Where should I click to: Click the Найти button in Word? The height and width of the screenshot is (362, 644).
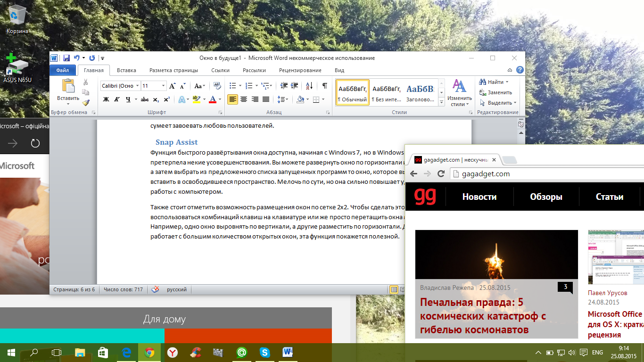493,82
